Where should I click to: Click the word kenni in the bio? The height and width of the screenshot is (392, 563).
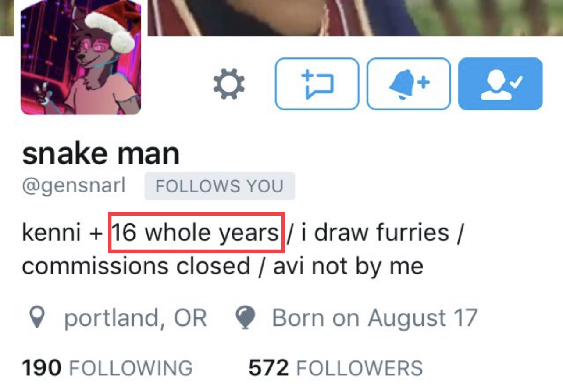pyautogui.click(x=51, y=233)
